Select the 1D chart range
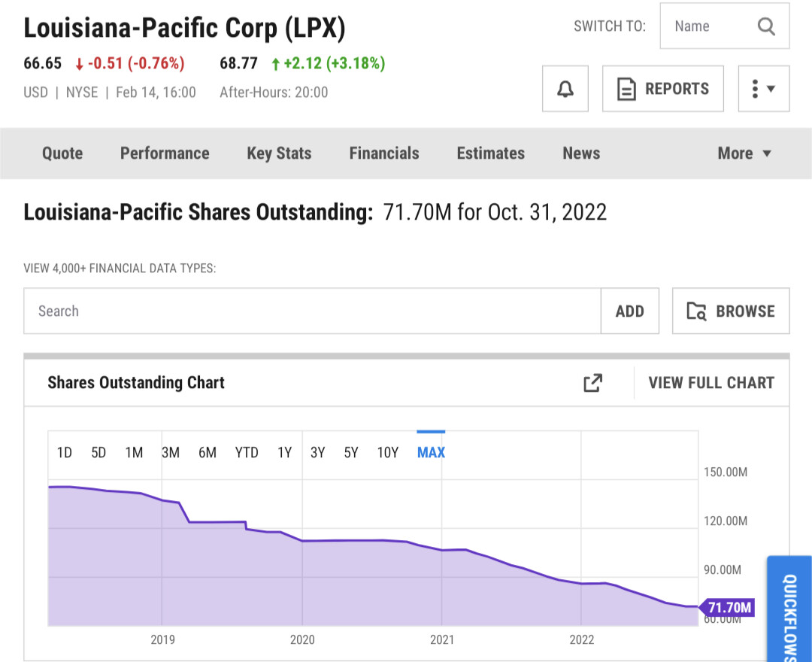Screen dimensions: 812x662 coord(64,453)
